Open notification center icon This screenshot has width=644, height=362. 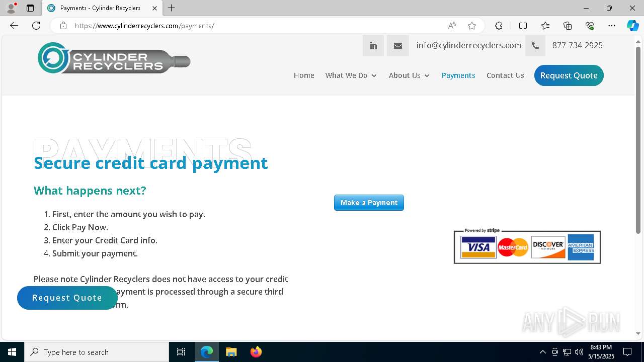(627, 352)
